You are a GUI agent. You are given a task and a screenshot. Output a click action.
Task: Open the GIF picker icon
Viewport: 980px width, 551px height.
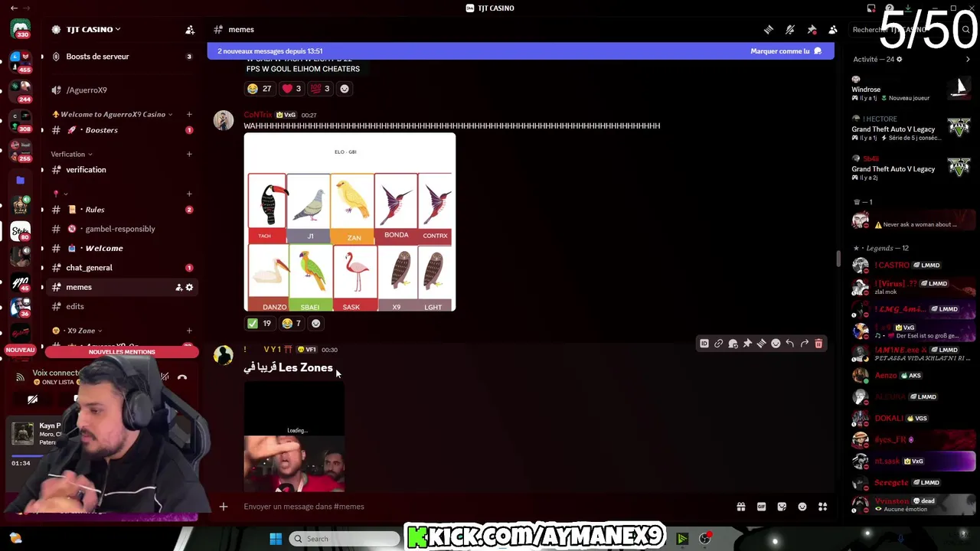(761, 507)
